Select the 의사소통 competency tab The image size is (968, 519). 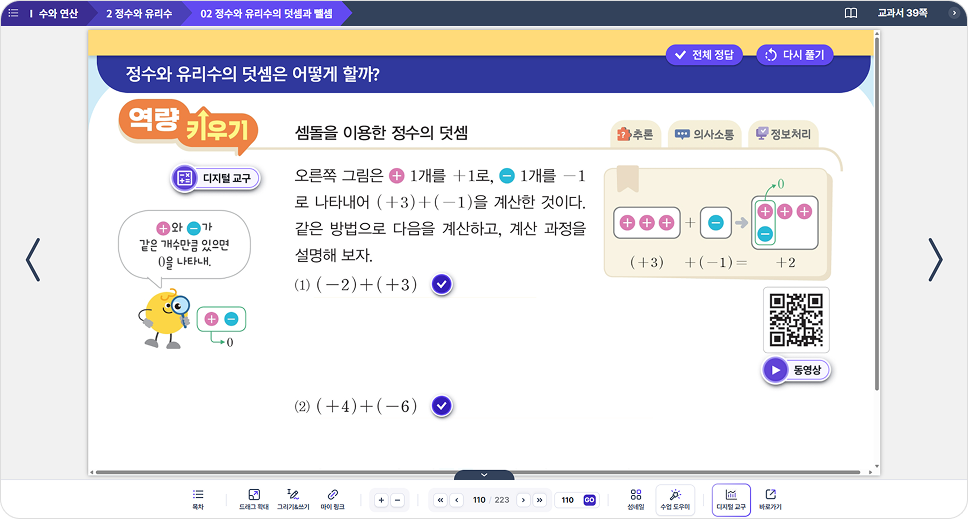[x=704, y=134]
